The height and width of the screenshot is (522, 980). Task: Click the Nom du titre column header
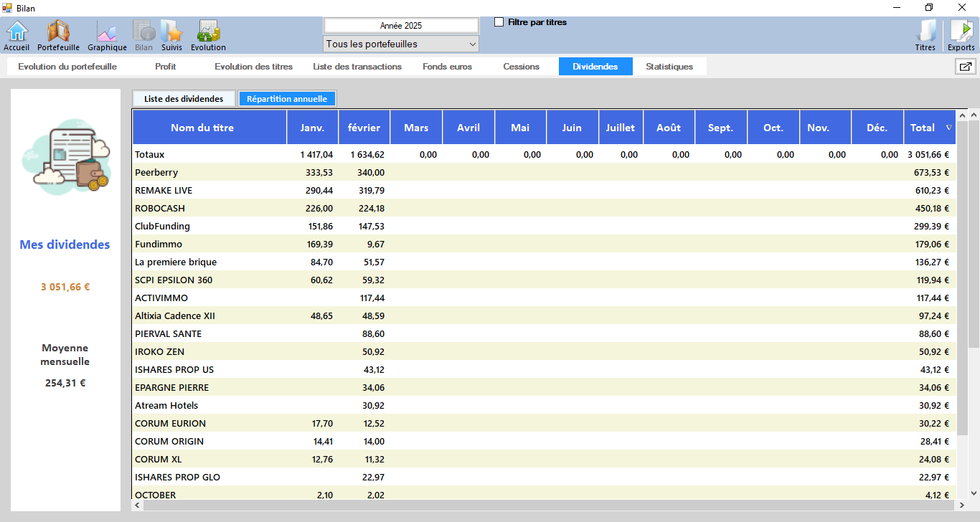point(209,128)
